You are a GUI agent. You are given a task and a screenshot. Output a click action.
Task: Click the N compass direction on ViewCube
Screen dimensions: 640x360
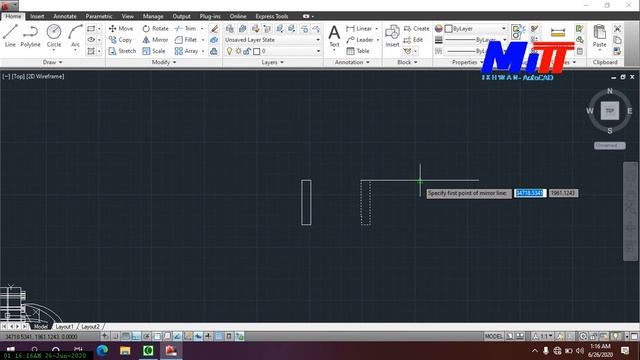(x=609, y=91)
